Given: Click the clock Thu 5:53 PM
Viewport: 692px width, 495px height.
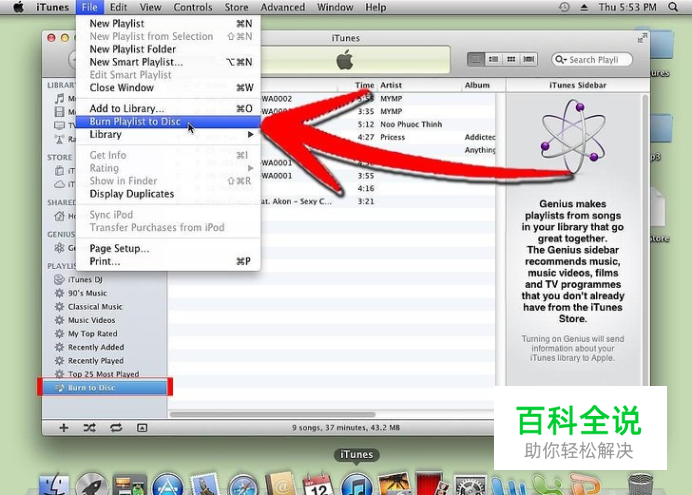Looking at the screenshot, I should (628, 7).
